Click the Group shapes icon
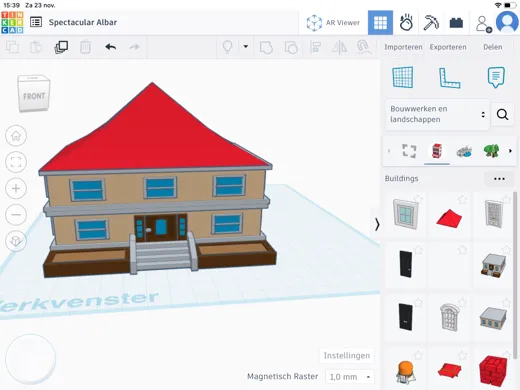 point(266,47)
